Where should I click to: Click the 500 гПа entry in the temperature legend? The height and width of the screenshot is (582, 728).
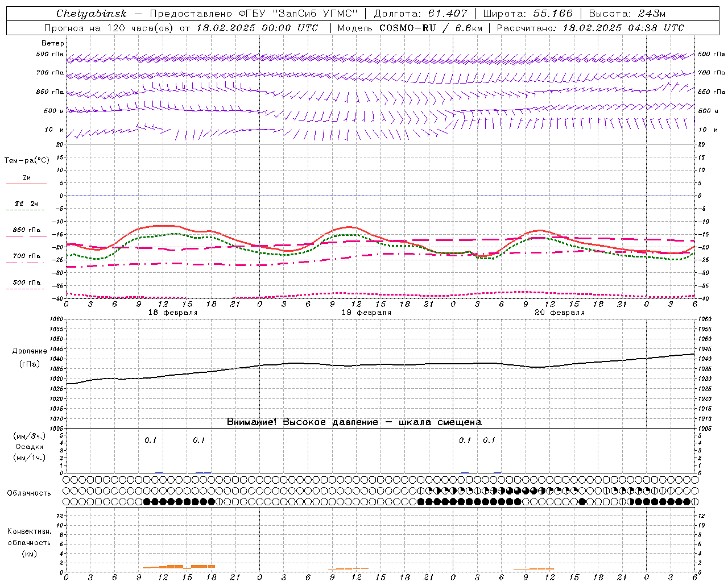[x=27, y=285]
